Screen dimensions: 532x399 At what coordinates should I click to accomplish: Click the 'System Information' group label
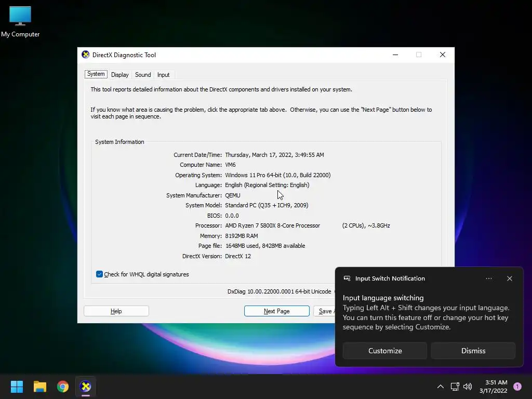119,142
